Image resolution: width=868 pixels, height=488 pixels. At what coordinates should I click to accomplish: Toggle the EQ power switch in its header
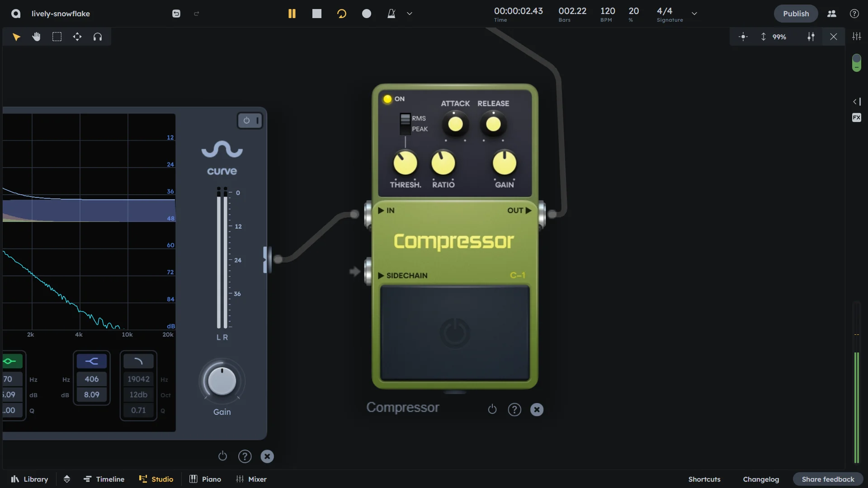tap(246, 120)
